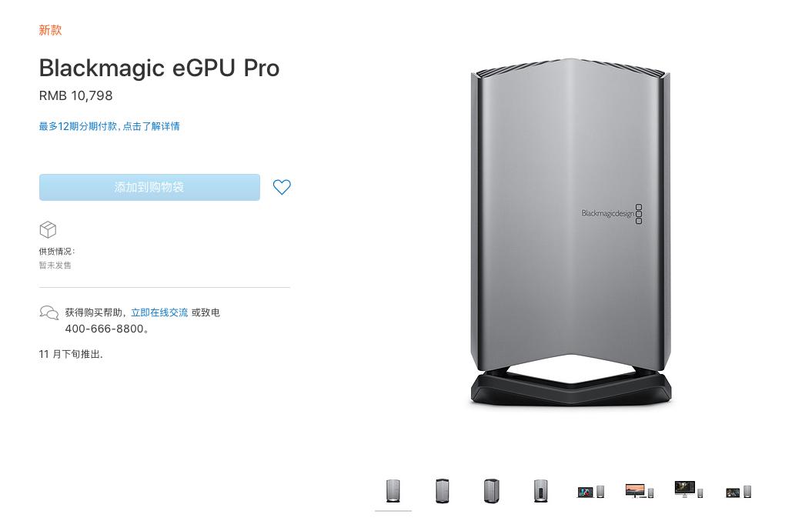Select the first front-view eGPU thumbnail
812x521 pixels.
tap(393, 490)
